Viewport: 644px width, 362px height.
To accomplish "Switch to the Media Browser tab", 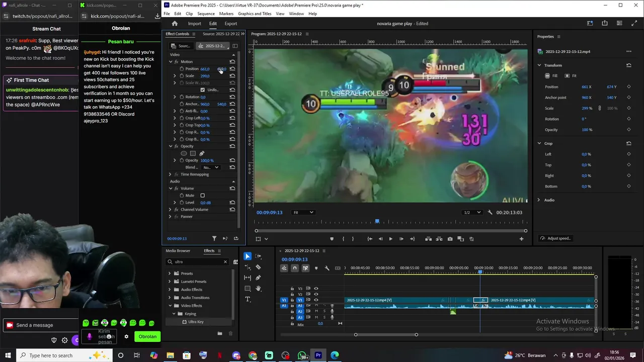I will [x=178, y=251].
